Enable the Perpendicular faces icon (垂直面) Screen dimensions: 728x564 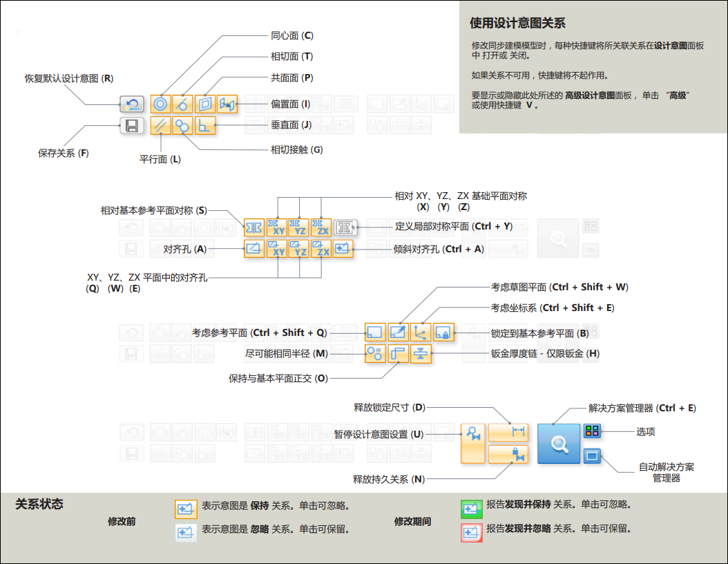205,125
